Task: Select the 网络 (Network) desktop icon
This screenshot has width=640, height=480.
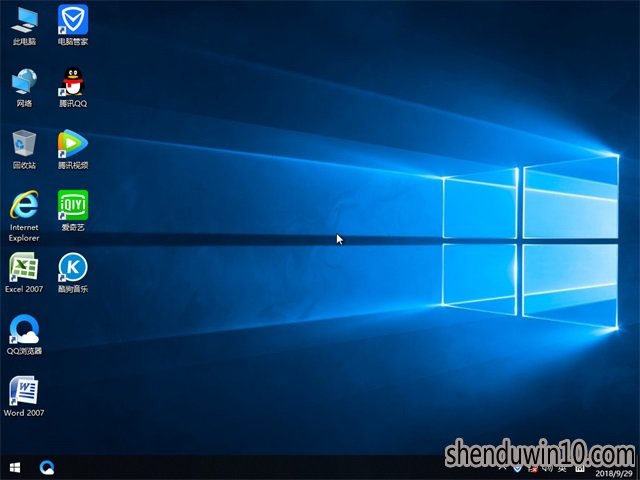Action: coord(24,87)
